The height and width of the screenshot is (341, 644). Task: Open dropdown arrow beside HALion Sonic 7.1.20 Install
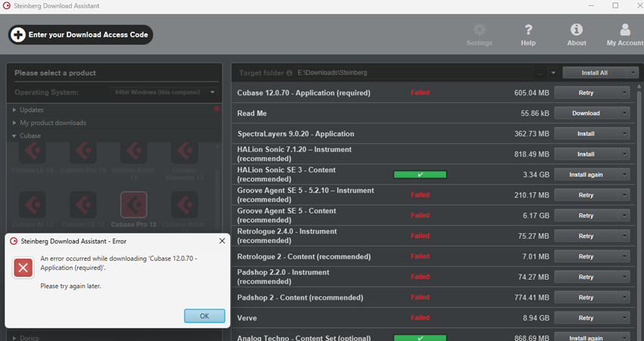[624, 154]
